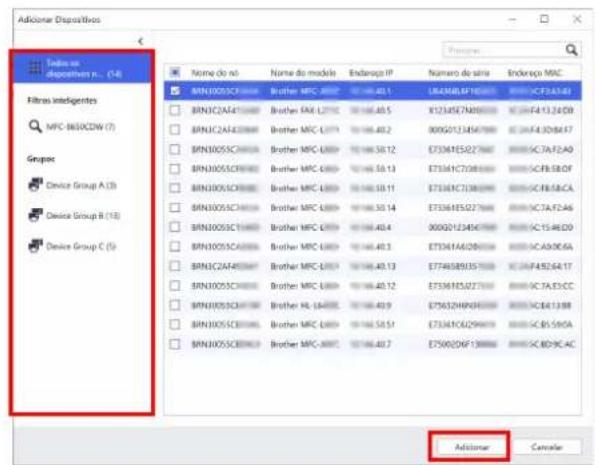Toggle the select-all checkbox in the table header
The height and width of the screenshot is (465, 595).
(175, 72)
